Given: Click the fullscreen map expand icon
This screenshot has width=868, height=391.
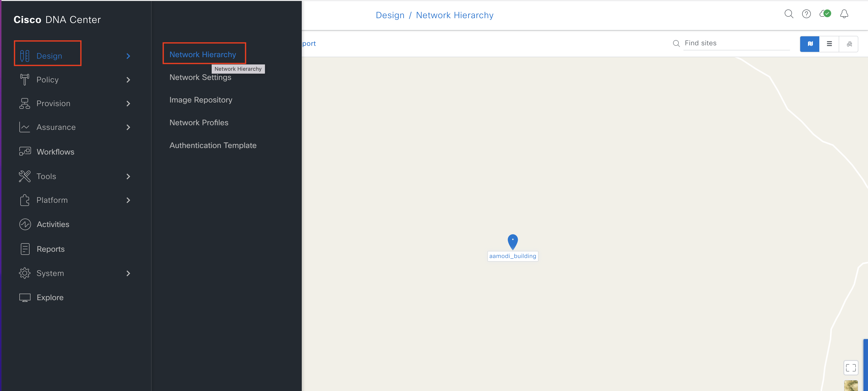Looking at the screenshot, I should click(x=851, y=368).
